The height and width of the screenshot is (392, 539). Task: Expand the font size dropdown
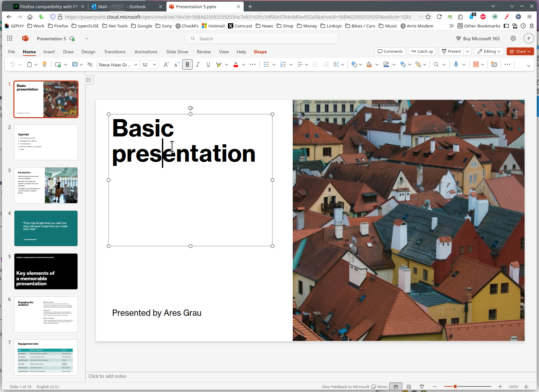coord(154,64)
